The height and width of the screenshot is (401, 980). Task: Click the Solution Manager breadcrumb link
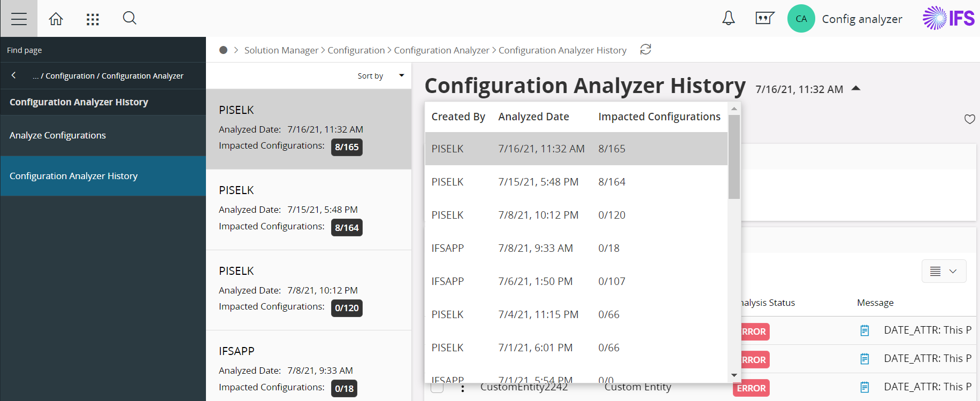pyautogui.click(x=281, y=50)
